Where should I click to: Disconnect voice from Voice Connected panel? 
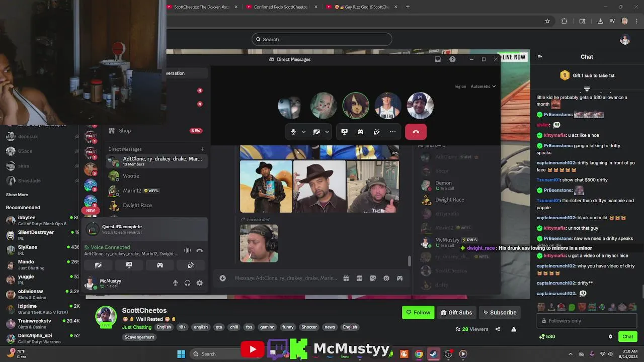point(199,250)
